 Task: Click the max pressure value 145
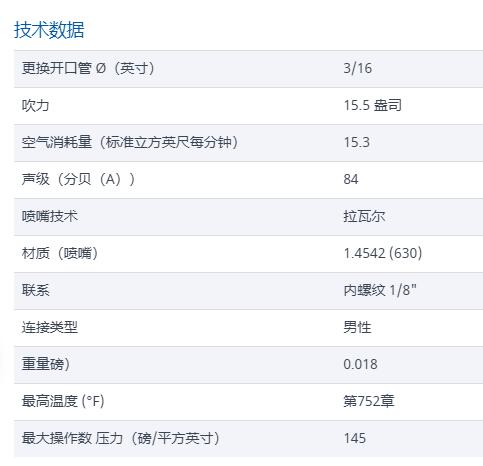[x=355, y=438]
